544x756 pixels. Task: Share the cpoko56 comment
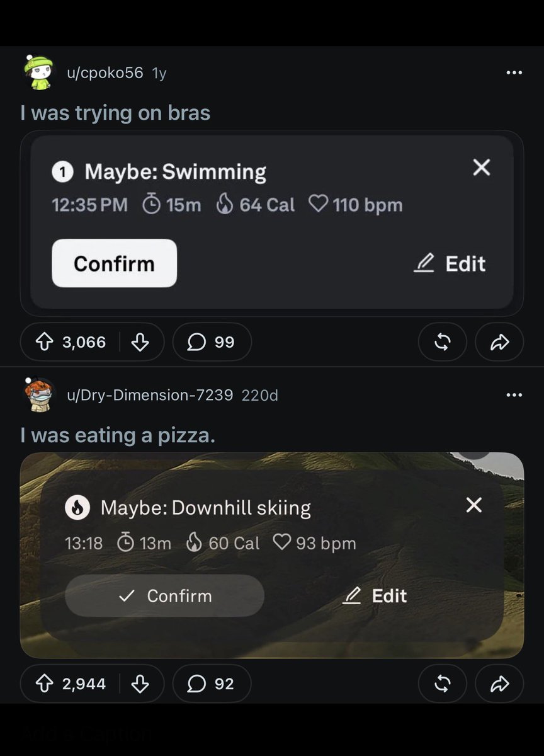[x=499, y=342]
